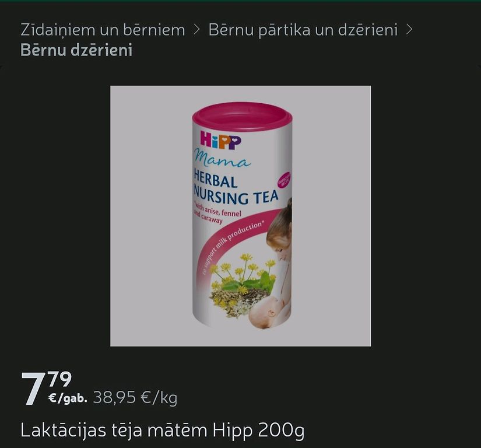Open the Zīdaiņiem un bērniem breadcrumb
This screenshot has height=448, width=481.
(x=103, y=30)
